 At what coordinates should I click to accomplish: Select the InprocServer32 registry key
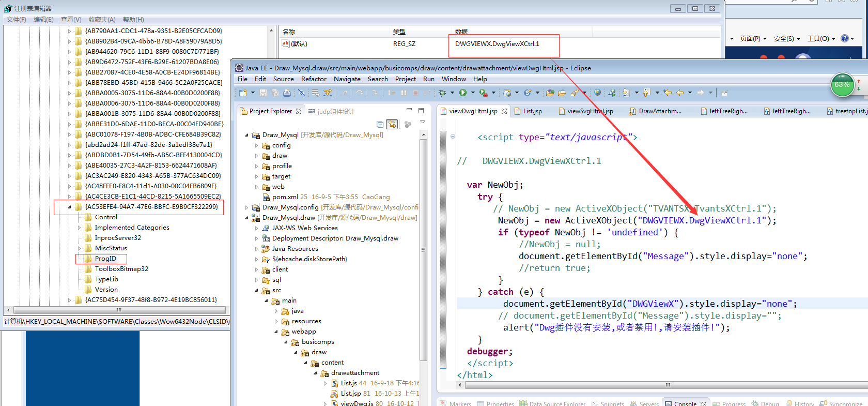point(118,238)
